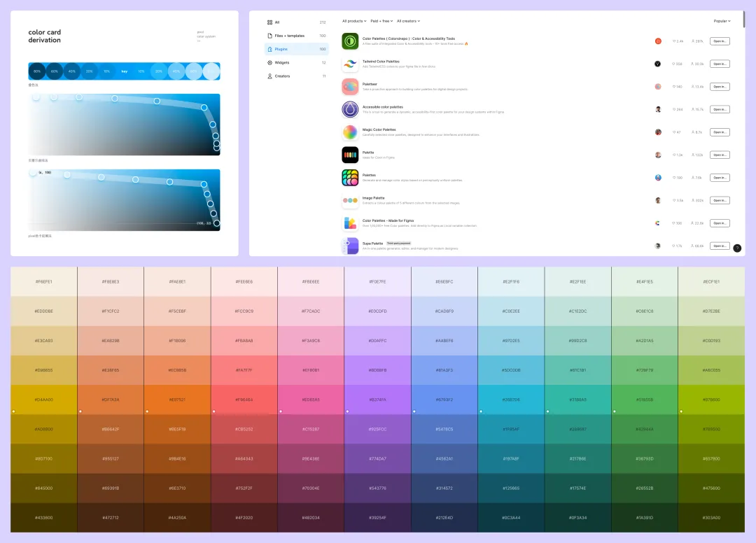756x543 pixels.
Task: Open the Palettser plugin icon
Action: (350, 87)
